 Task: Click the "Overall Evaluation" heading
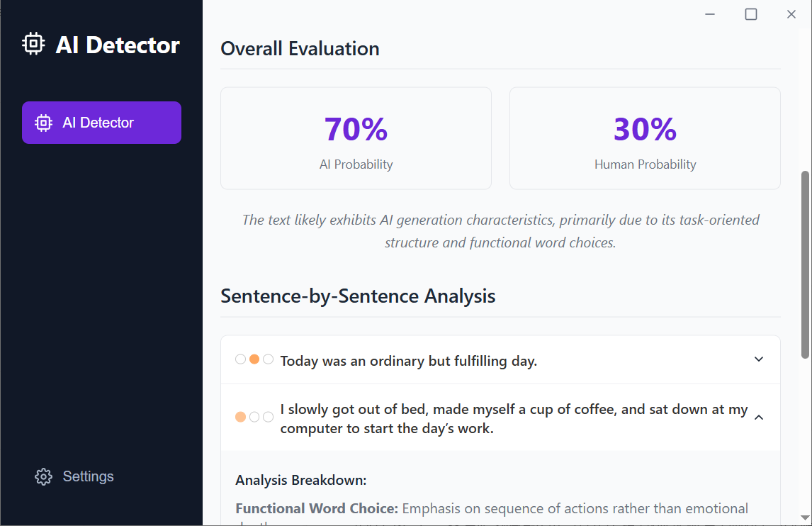coord(300,49)
